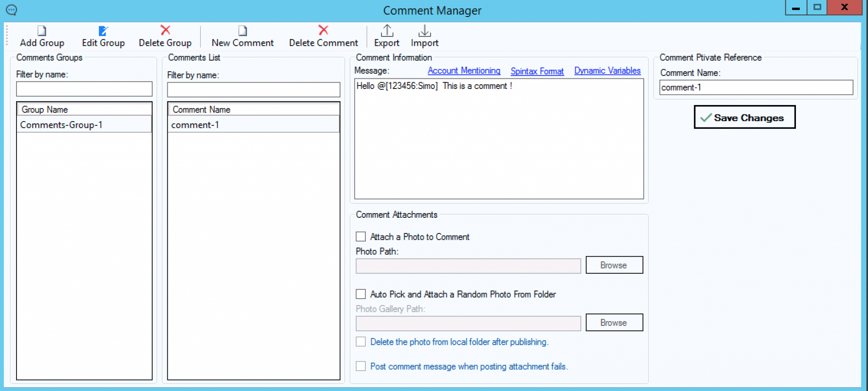
Task: Open the Spintax Format help link
Action: point(537,71)
